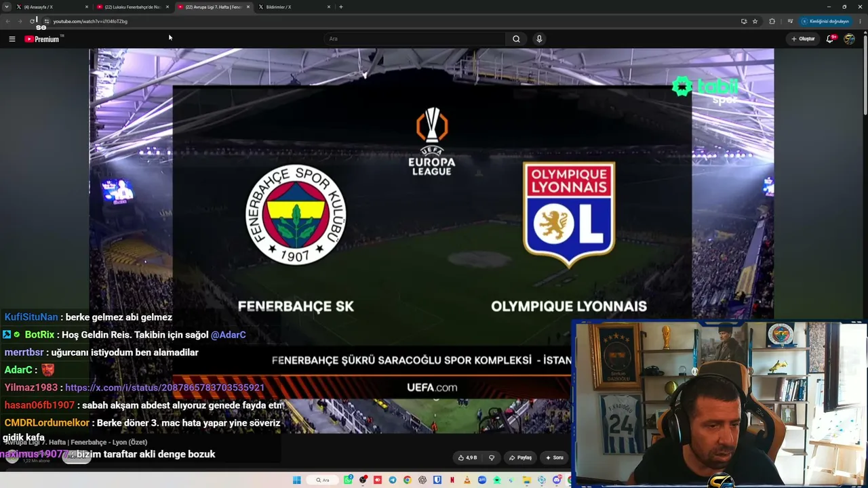868x488 pixels.
Task: Click the Fenerbahçe SK club crest in video
Action: pos(296,215)
